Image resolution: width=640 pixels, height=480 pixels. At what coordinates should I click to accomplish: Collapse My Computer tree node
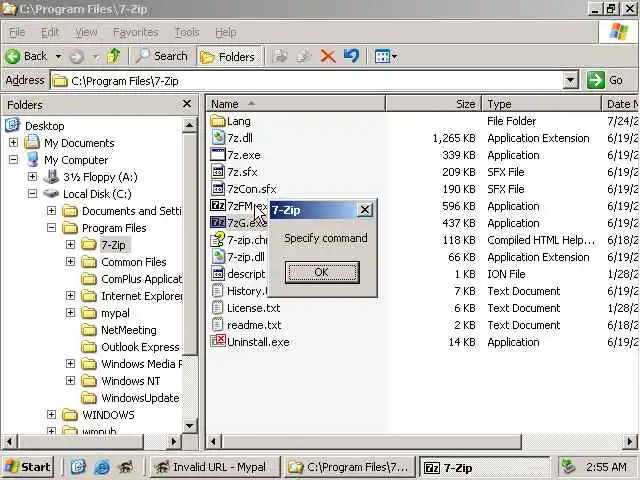pyautogui.click(x=13, y=160)
